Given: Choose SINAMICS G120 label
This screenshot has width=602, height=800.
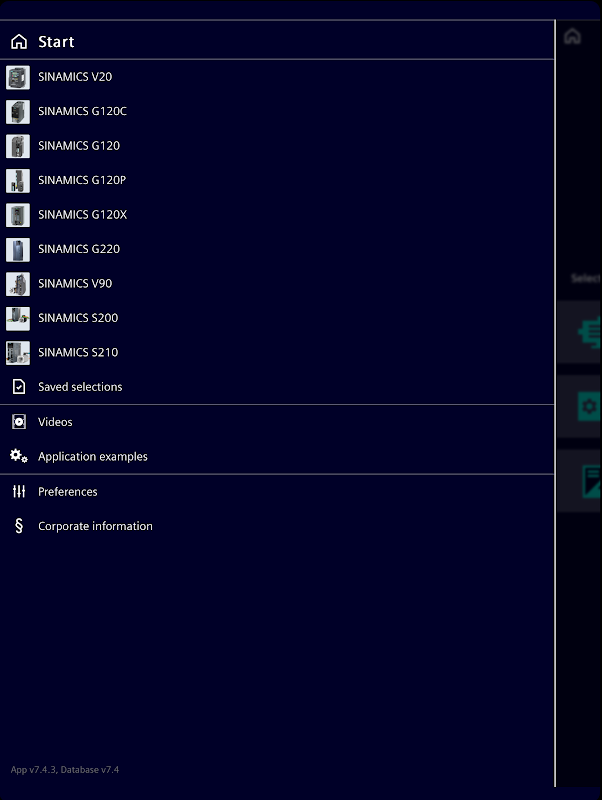Looking at the screenshot, I should (x=79, y=146).
